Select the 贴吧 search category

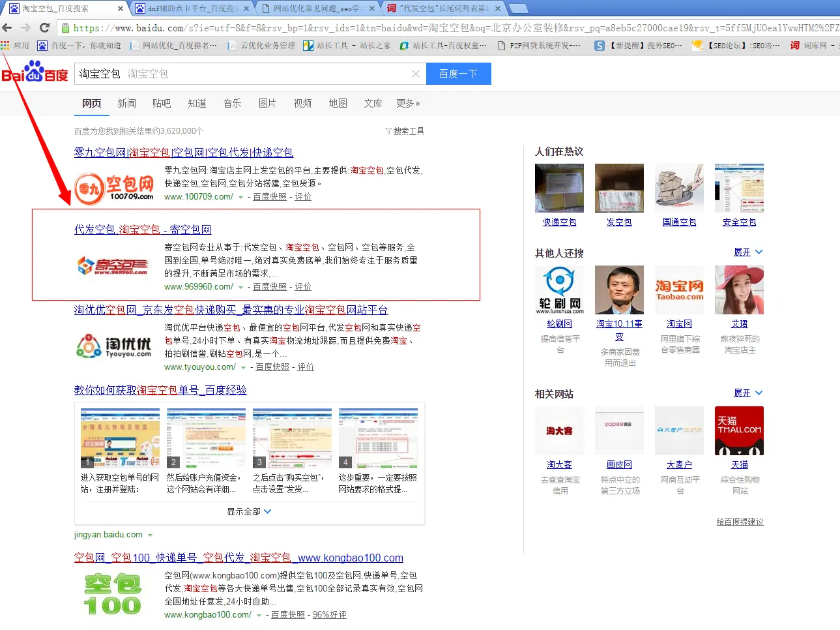(x=162, y=103)
